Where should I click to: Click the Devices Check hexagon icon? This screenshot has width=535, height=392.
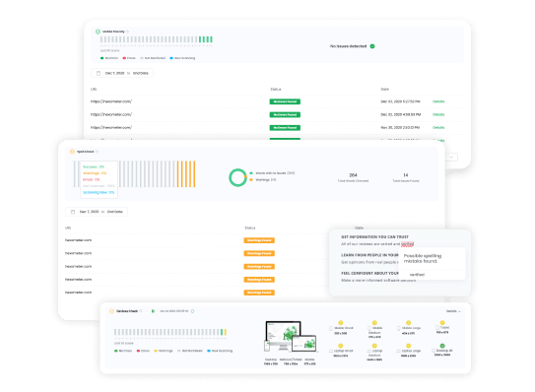coord(111,311)
